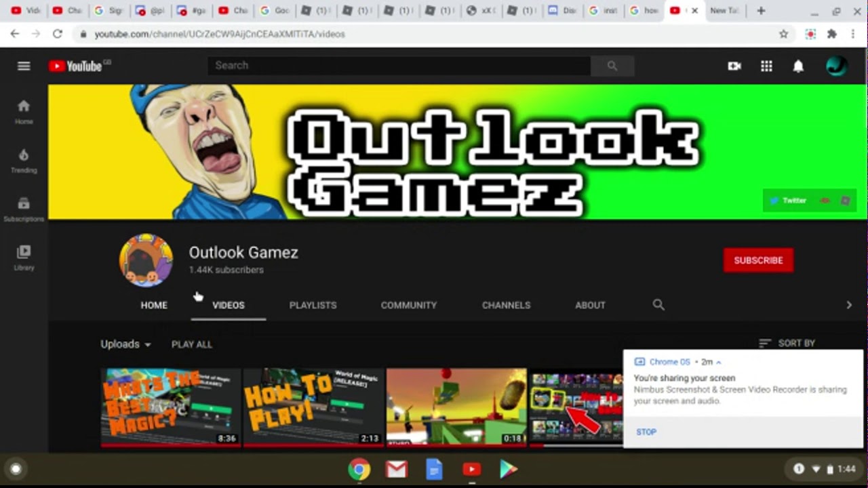Launch Play Store from the shelf
This screenshot has width=868, height=488.
(x=509, y=469)
